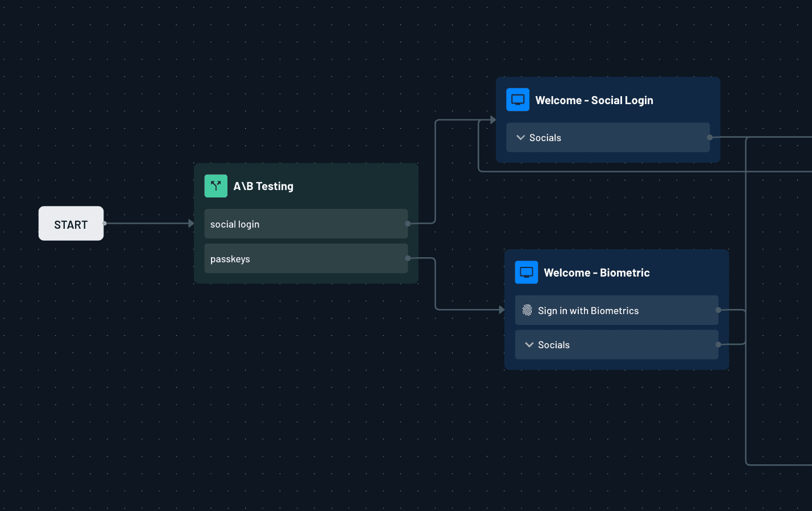812x511 pixels.
Task: Click the input arrow entering Welcome - Biometric
Action: tap(500, 309)
